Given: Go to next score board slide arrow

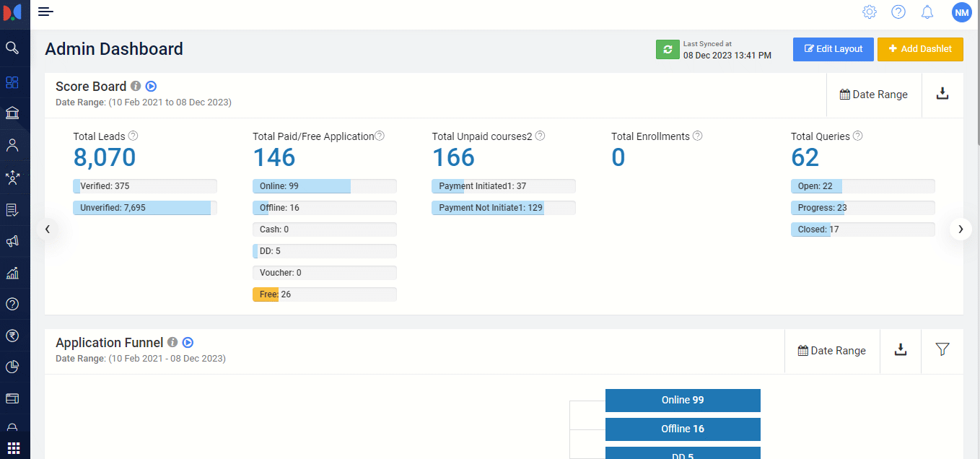Looking at the screenshot, I should coord(961,229).
